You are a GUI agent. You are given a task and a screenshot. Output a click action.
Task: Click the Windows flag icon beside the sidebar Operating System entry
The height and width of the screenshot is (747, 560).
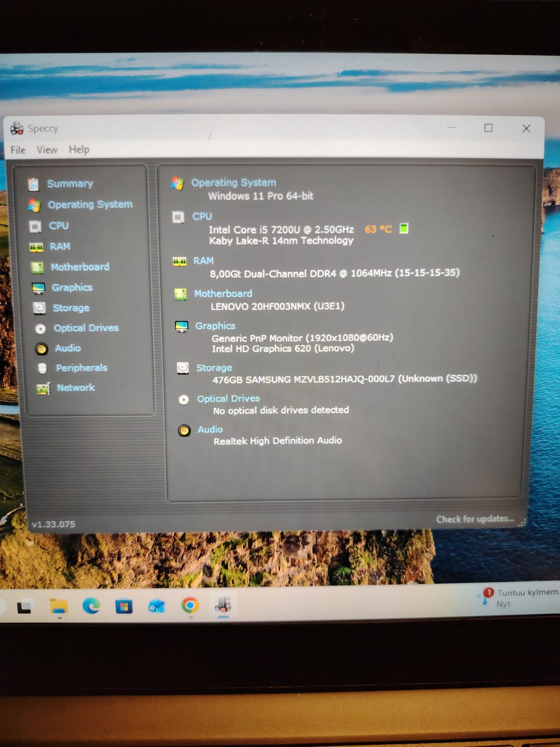click(34, 205)
